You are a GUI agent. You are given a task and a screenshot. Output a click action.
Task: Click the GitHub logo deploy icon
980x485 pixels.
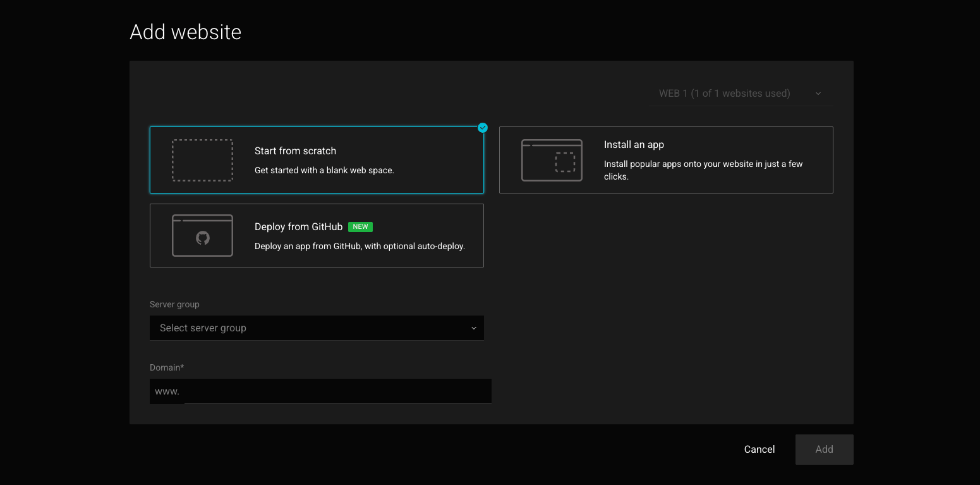(202, 236)
